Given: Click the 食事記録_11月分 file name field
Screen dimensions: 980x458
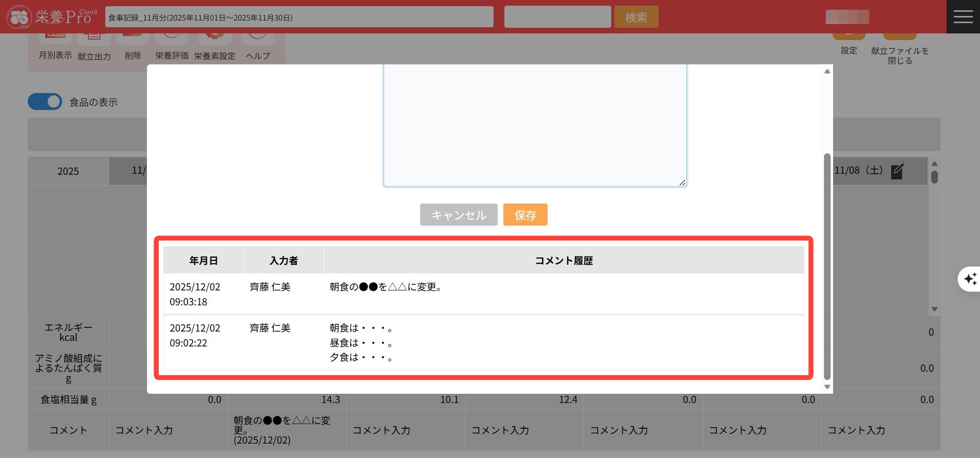Looking at the screenshot, I should (x=299, y=17).
